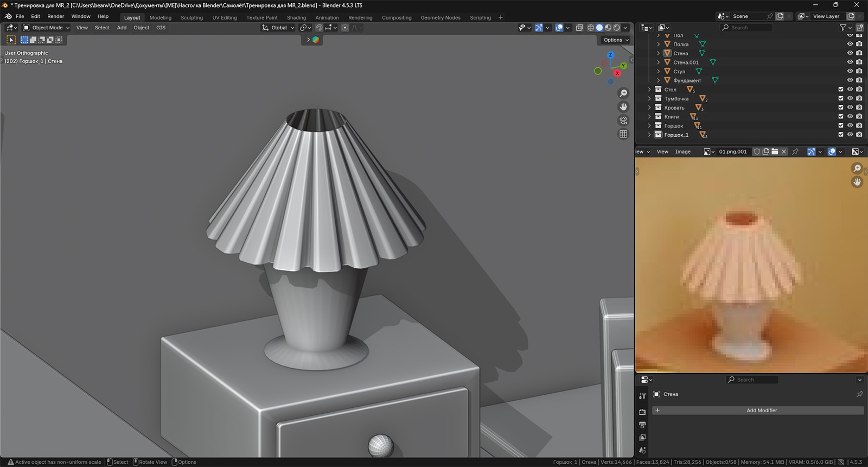Open the Object Mode dropdown

[x=47, y=28]
